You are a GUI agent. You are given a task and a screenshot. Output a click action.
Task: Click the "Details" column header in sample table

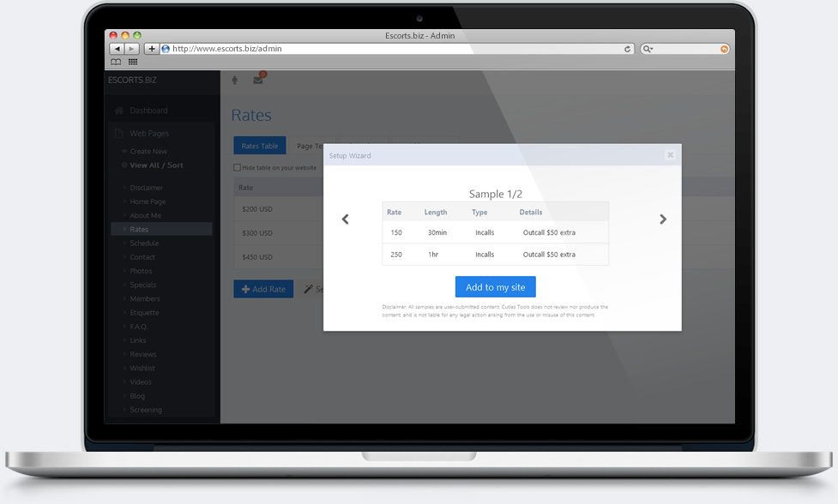[x=531, y=212]
